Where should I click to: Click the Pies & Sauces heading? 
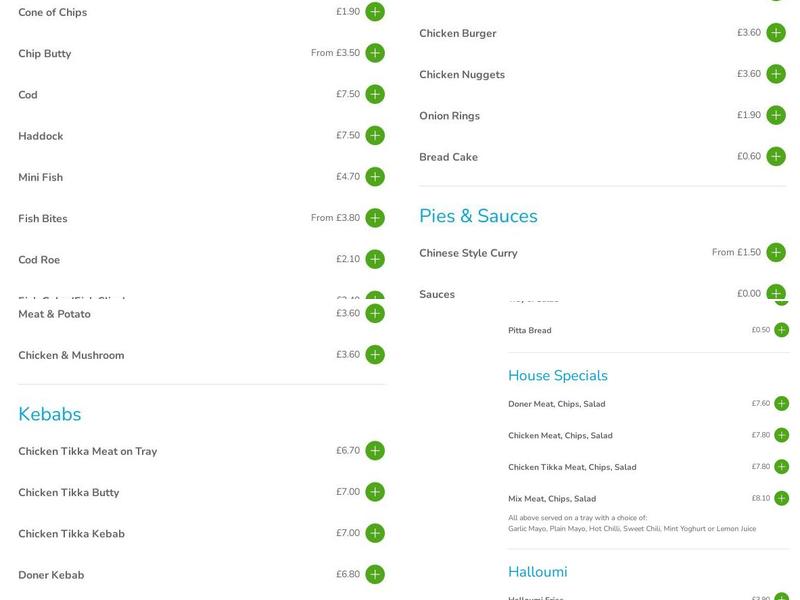click(x=478, y=216)
